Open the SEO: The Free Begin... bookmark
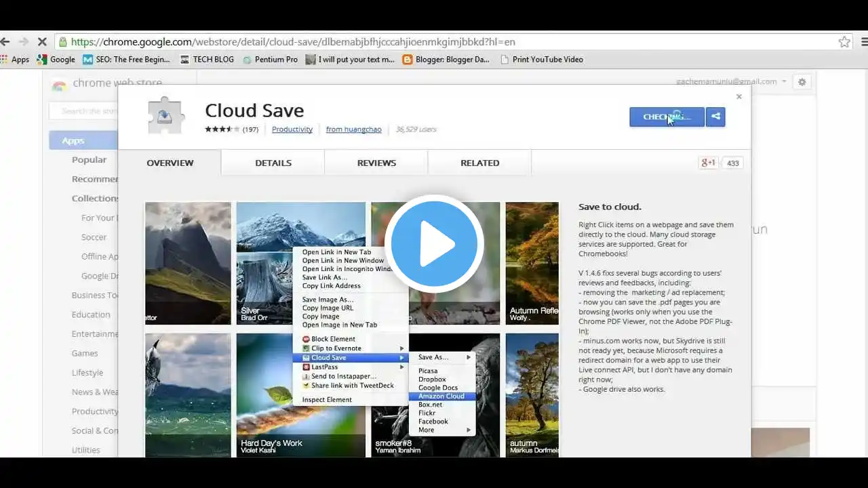This screenshot has width=868, height=488. point(126,60)
